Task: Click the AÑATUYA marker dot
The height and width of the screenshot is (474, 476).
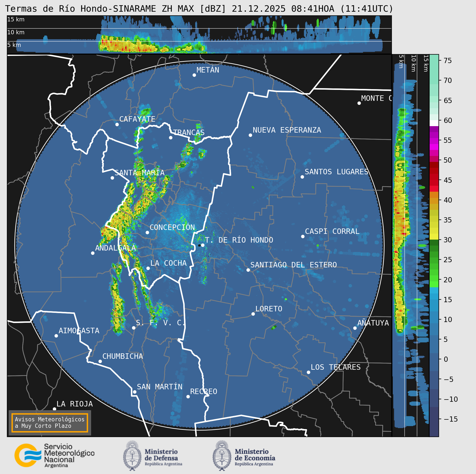Action: pyautogui.click(x=355, y=328)
